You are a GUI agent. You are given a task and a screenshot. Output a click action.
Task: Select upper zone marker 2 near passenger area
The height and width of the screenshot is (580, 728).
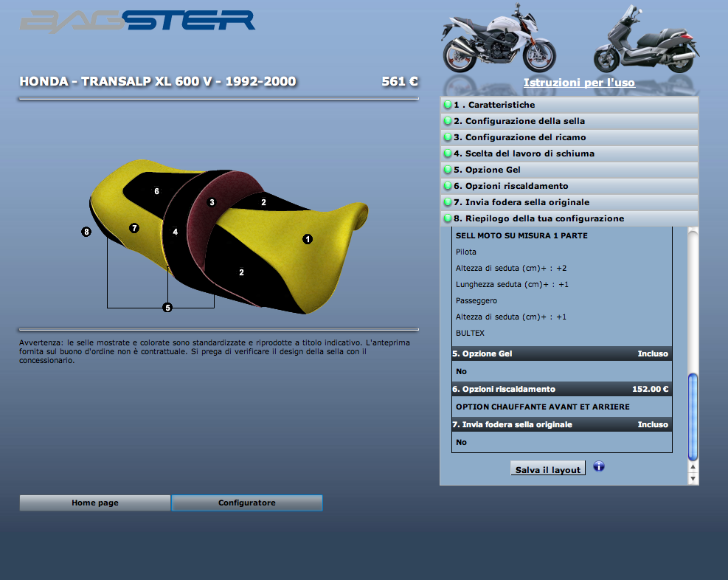coord(263,202)
